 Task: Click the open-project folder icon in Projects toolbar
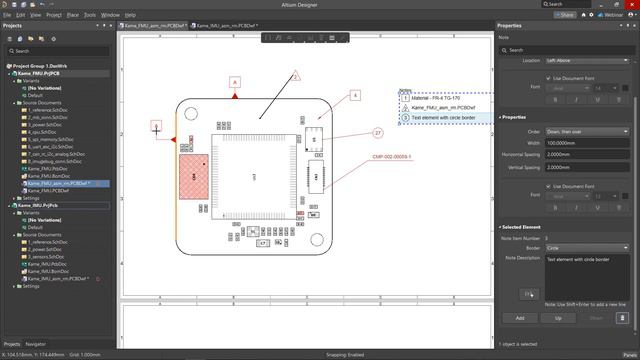coord(31,39)
